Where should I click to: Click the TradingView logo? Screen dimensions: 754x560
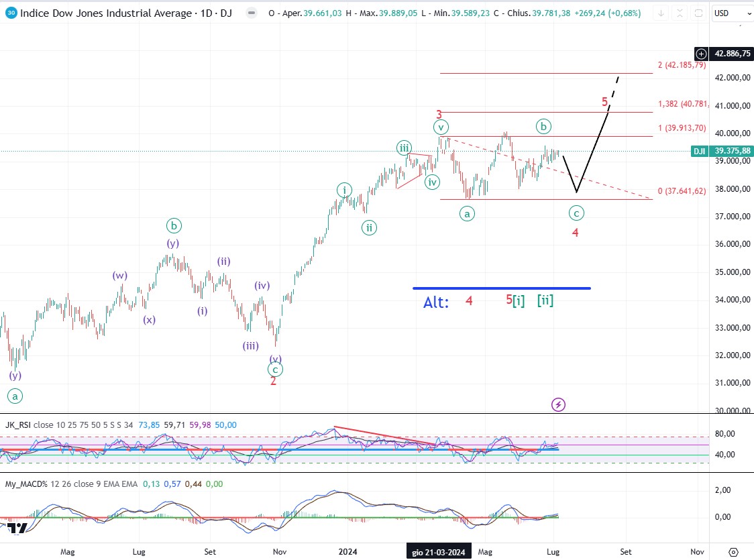(x=17, y=528)
